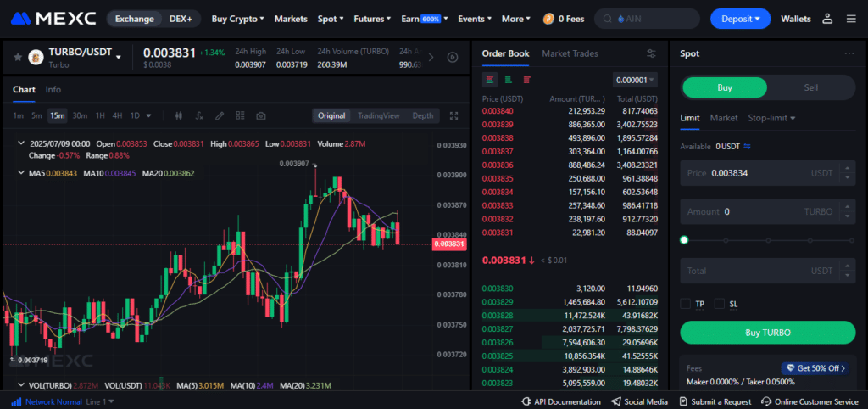The image size is (868, 409).
Task: Open Social Media footer link
Action: (x=639, y=402)
